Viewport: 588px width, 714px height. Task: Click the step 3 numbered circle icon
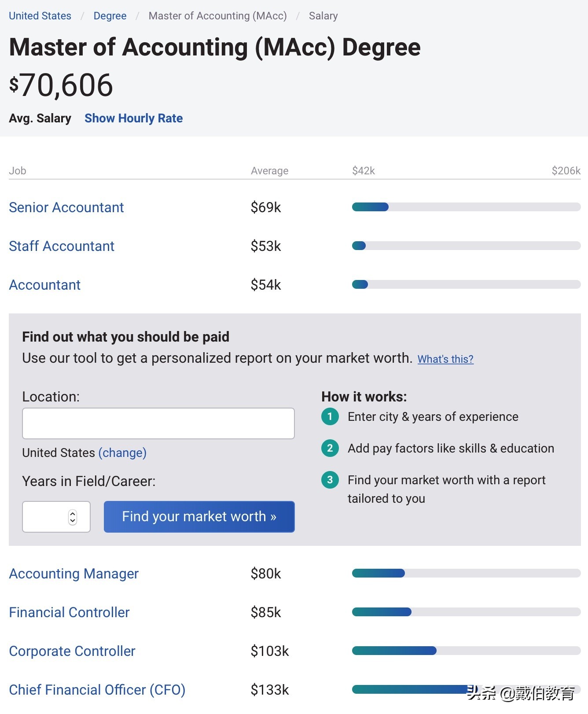click(330, 480)
